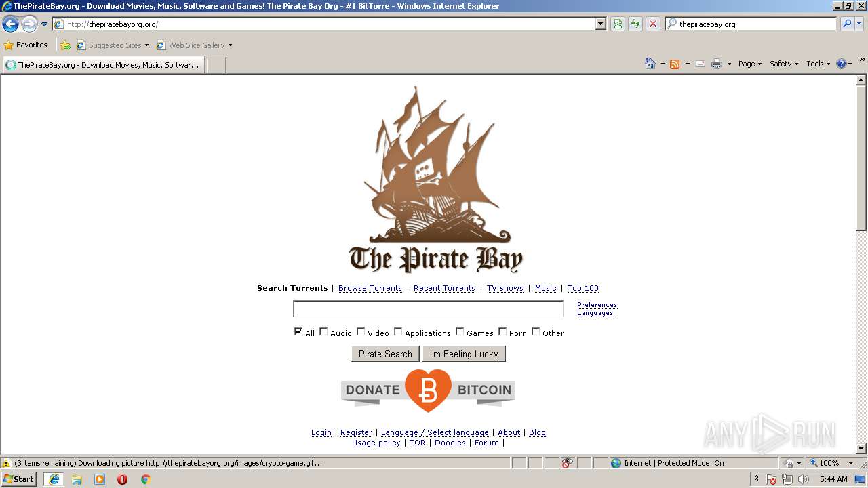Open the Page menu

click(749, 64)
